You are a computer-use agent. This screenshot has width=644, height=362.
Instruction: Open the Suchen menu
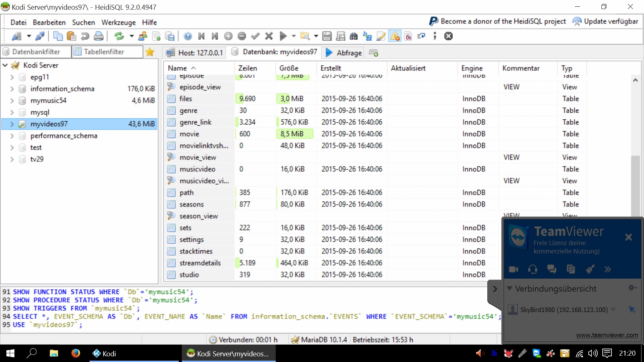pyautogui.click(x=84, y=22)
